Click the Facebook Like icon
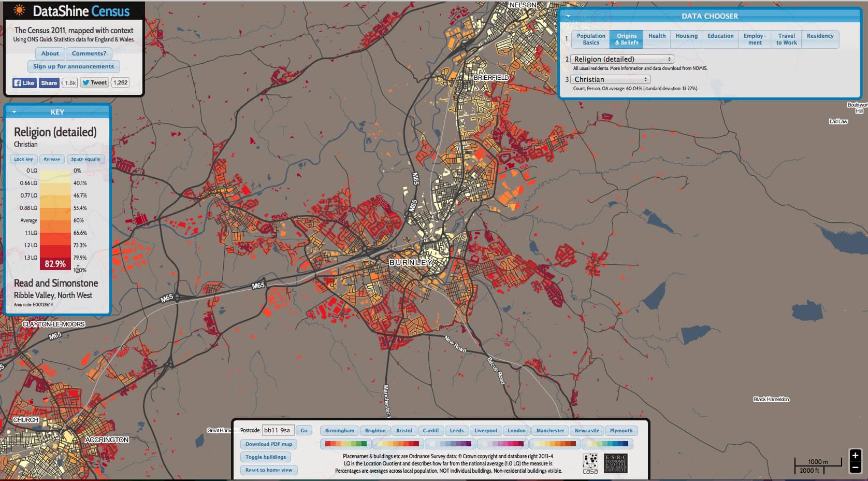Screen dimensions: 868x481 tap(24, 83)
